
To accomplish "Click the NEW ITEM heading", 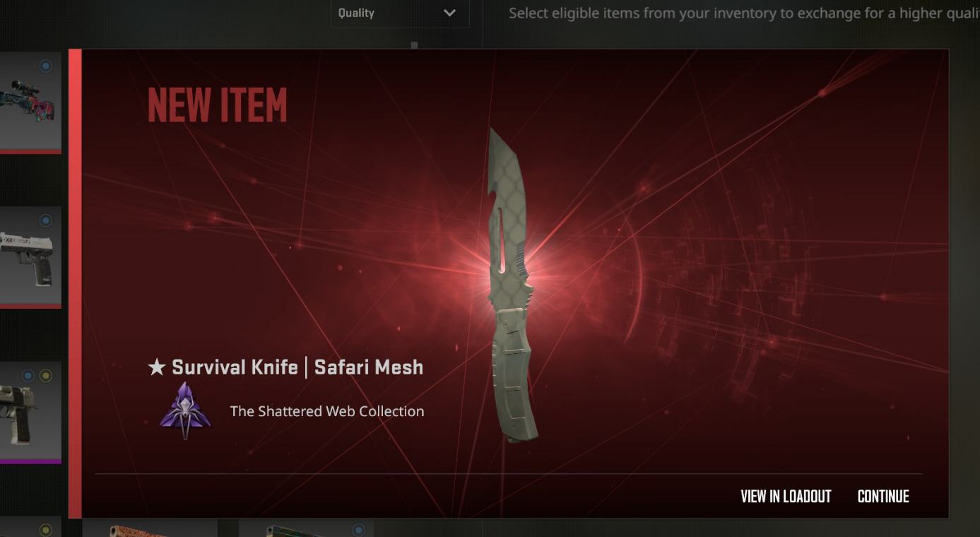I will pyautogui.click(x=218, y=106).
